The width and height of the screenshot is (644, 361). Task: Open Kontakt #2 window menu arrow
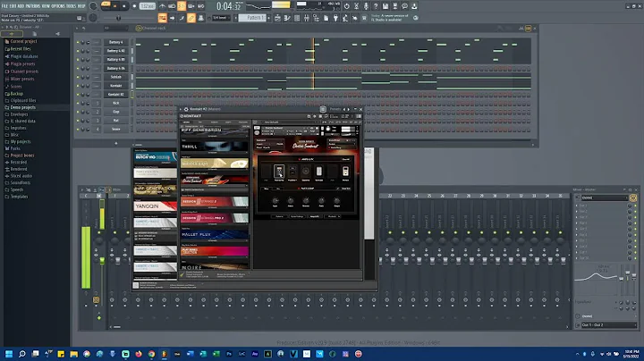click(181, 109)
